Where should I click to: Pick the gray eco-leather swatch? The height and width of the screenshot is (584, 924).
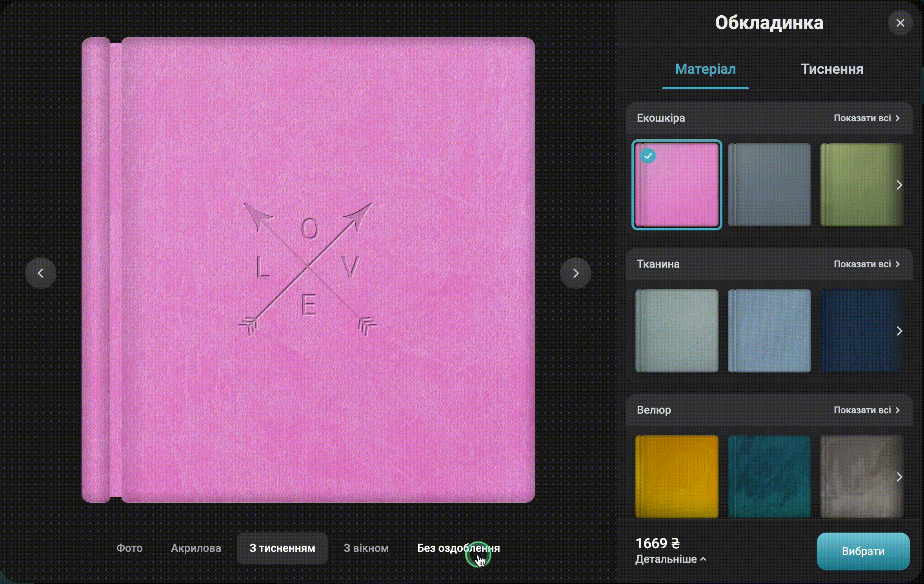click(769, 185)
